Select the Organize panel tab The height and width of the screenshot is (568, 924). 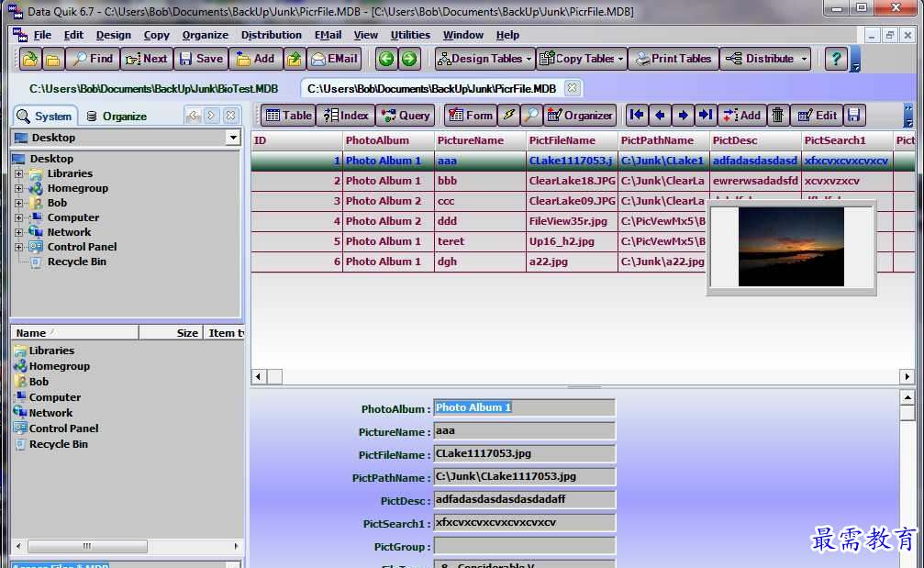pos(117,116)
